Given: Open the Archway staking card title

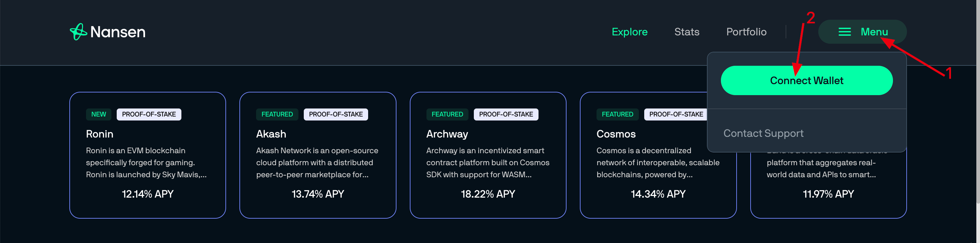Looking at the screenshot, I should tap(446, 134).
